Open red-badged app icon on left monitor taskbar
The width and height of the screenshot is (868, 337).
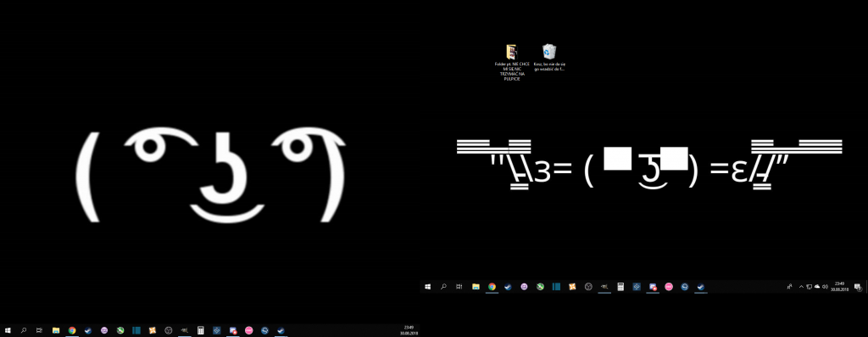click(233, 330)
